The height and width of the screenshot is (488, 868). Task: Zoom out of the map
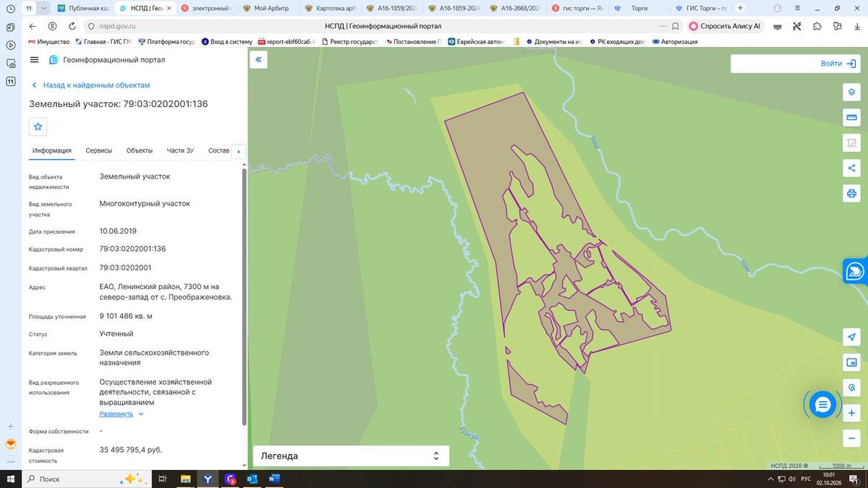tap(851, 438)
